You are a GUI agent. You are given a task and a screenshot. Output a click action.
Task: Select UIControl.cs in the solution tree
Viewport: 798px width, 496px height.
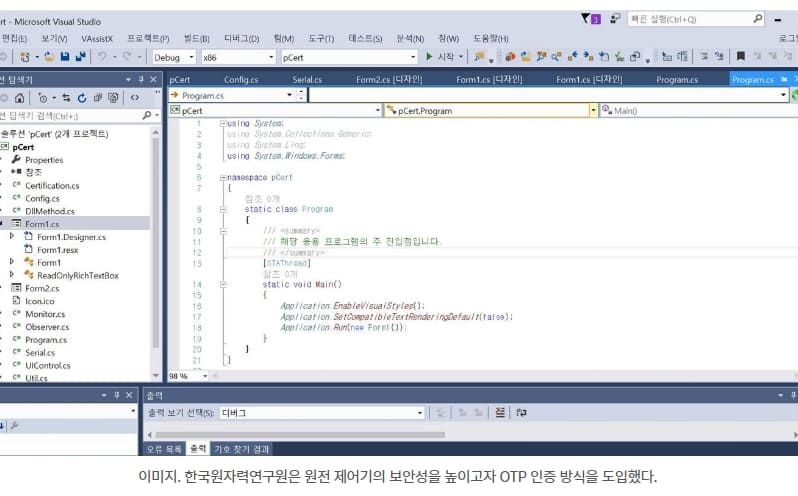pyautogui.click(x=48, y=365)
